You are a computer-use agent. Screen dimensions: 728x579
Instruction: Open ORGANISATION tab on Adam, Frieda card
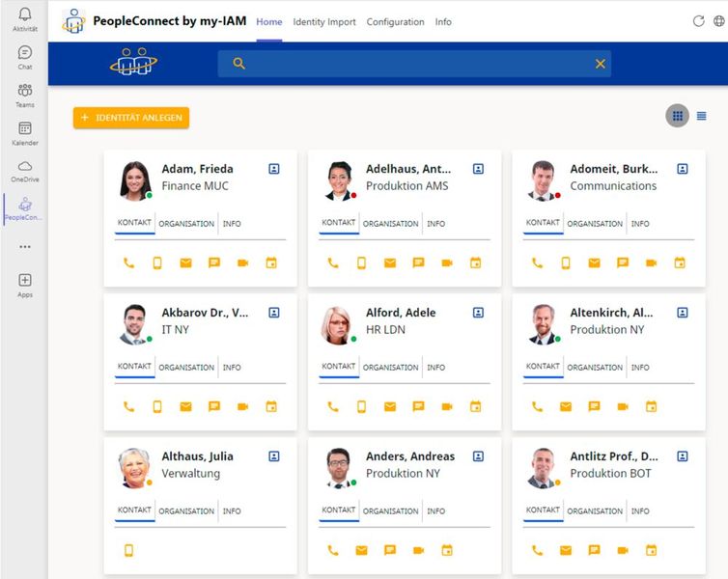click(x=186, y=224)
